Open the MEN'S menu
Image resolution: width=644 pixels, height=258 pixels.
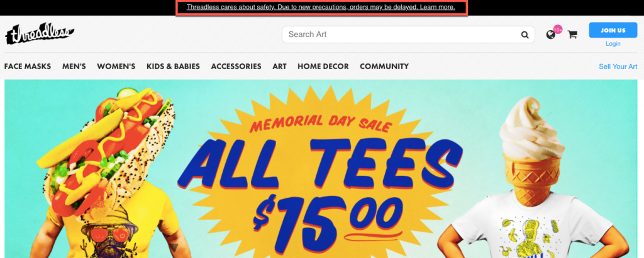pos(74,67)
